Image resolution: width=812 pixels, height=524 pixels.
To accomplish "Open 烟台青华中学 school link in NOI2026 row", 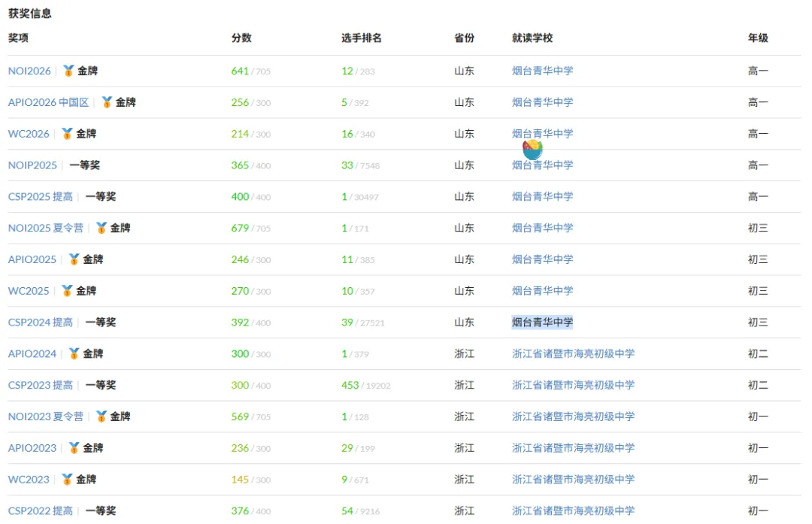I will tap(542, 71).
